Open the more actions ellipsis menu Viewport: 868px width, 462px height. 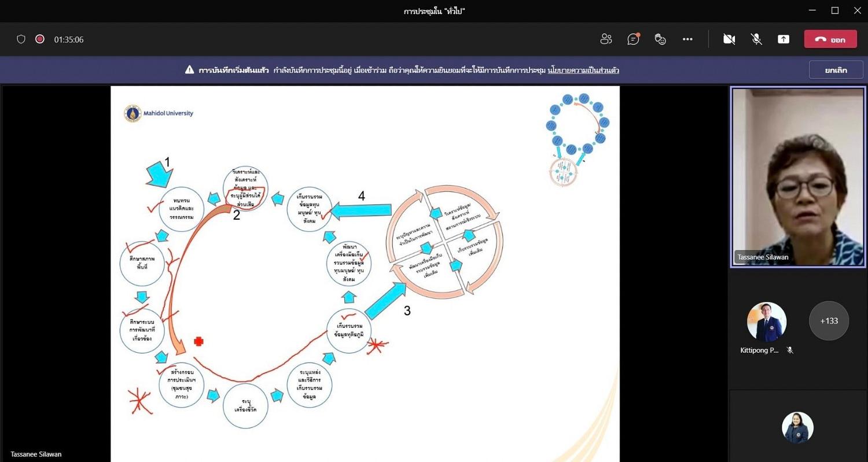(687, 39)
